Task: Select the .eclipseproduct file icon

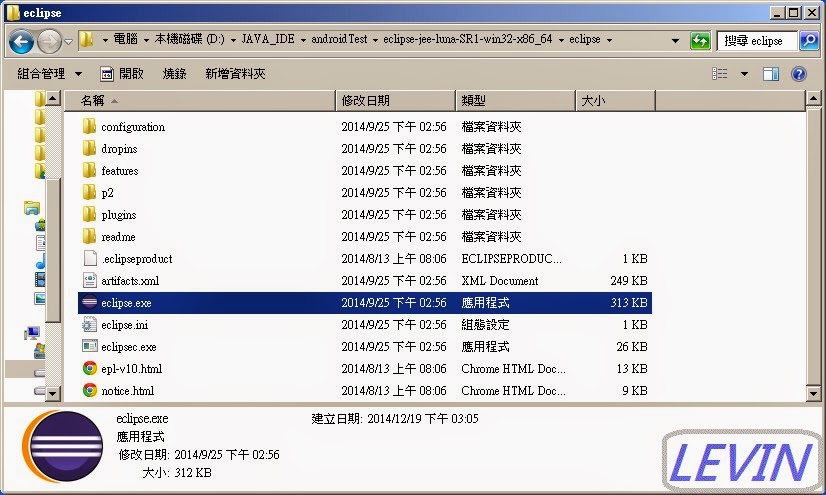Action: [90, 259]
